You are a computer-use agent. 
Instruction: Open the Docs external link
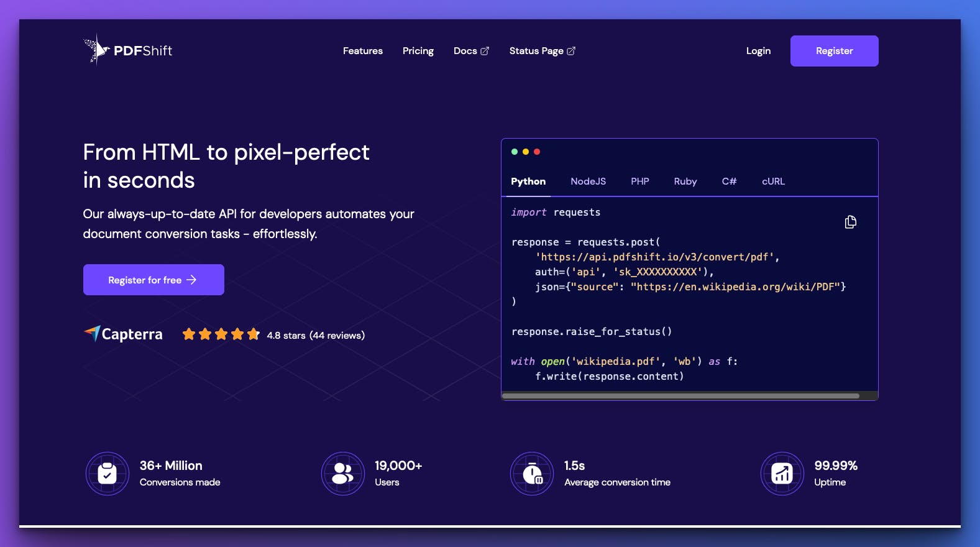point(471,51)
